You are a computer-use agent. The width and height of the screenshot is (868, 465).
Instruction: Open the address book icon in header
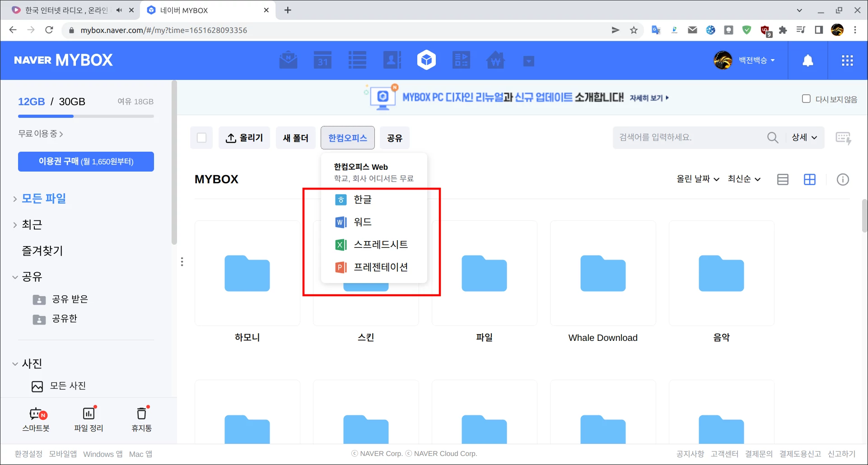click(x=392, y=60)
